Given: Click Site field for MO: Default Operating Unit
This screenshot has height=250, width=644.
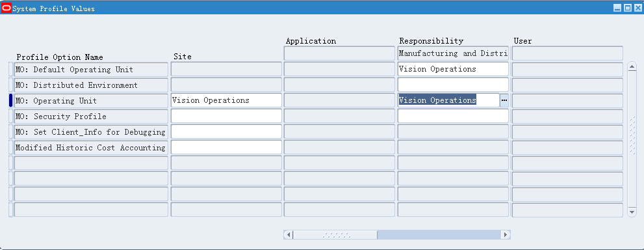Looking at the screenshot, I should (x=226, y=69).
